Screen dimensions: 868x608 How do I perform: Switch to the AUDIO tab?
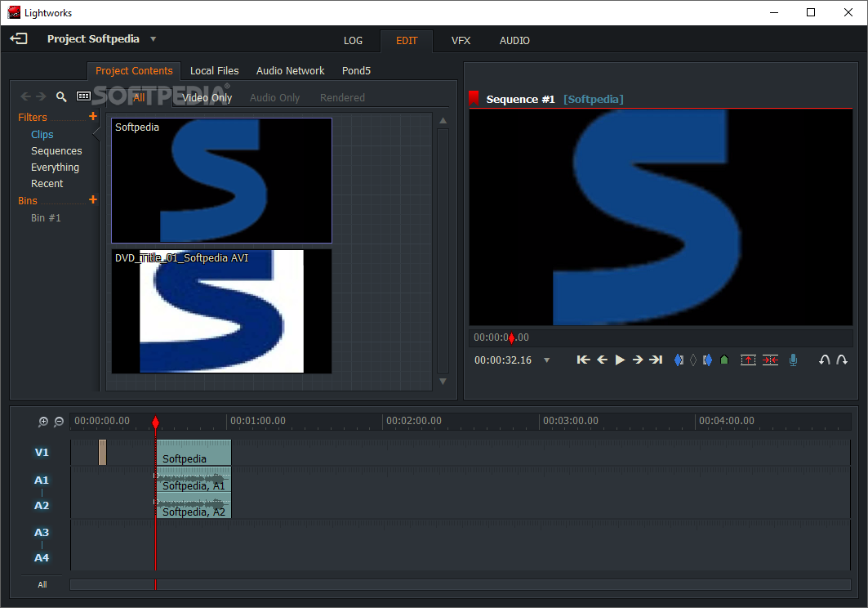514,41
